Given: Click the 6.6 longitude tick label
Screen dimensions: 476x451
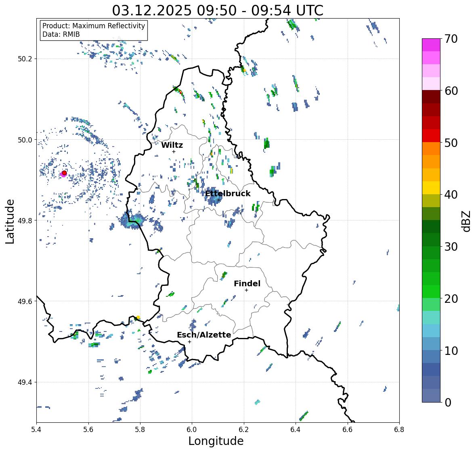Looking at the screenshot, I should click(x=348, y=430).
